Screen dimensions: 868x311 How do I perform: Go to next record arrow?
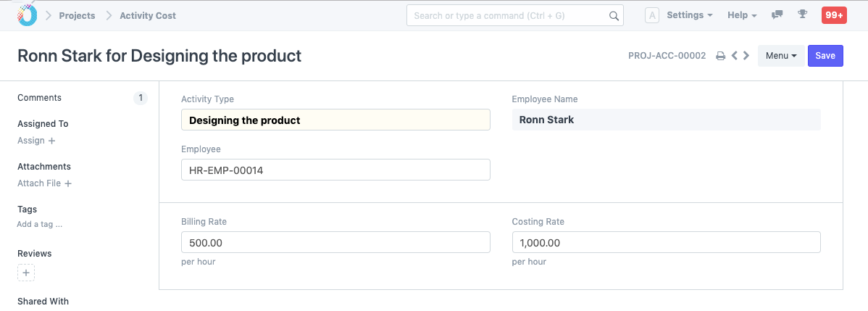[x=746, y=56]
